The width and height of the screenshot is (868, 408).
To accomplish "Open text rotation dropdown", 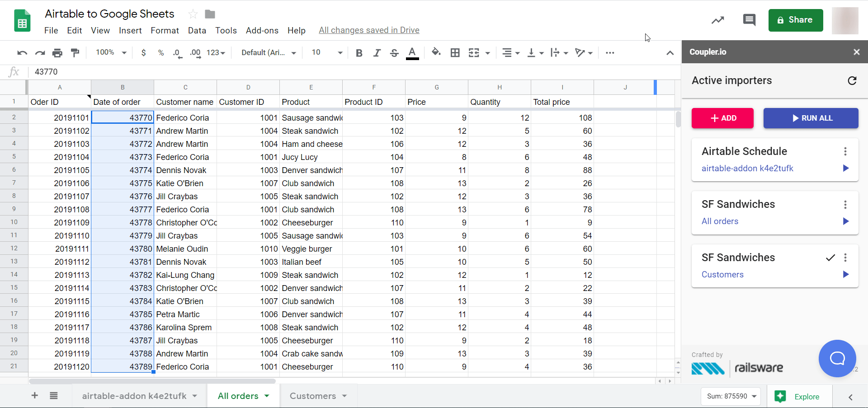I will pyautogui.click(x=584, y=53).
